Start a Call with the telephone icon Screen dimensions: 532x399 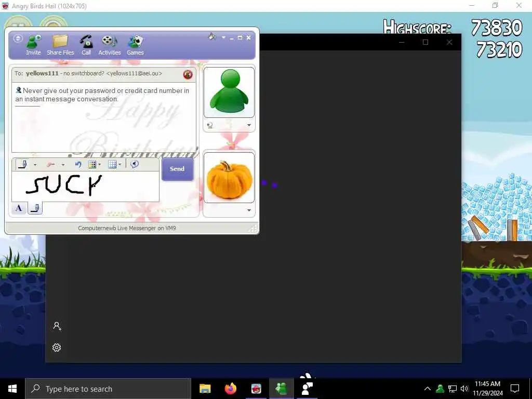86,45
